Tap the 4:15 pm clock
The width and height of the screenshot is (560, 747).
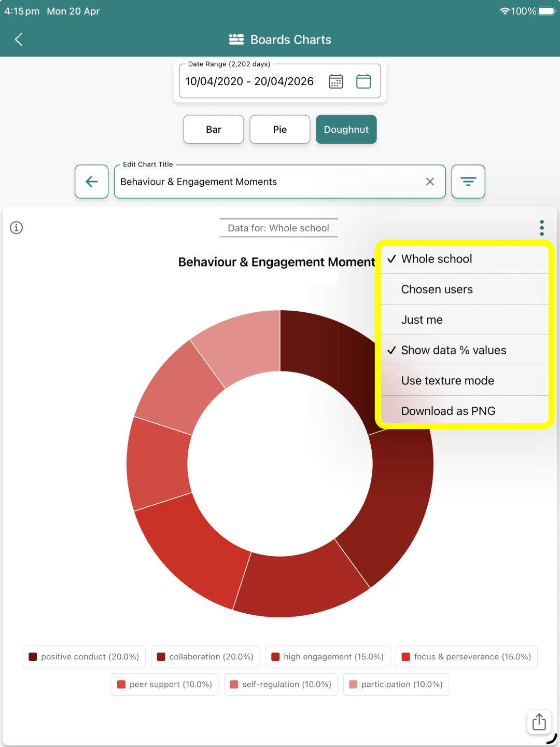coord(22,11)
